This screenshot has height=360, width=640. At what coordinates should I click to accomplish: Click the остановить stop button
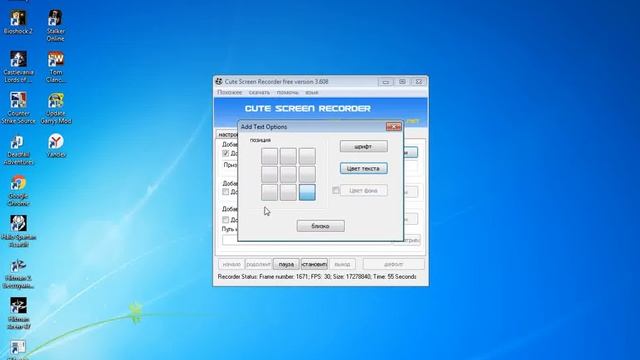(x=314, y=264)
